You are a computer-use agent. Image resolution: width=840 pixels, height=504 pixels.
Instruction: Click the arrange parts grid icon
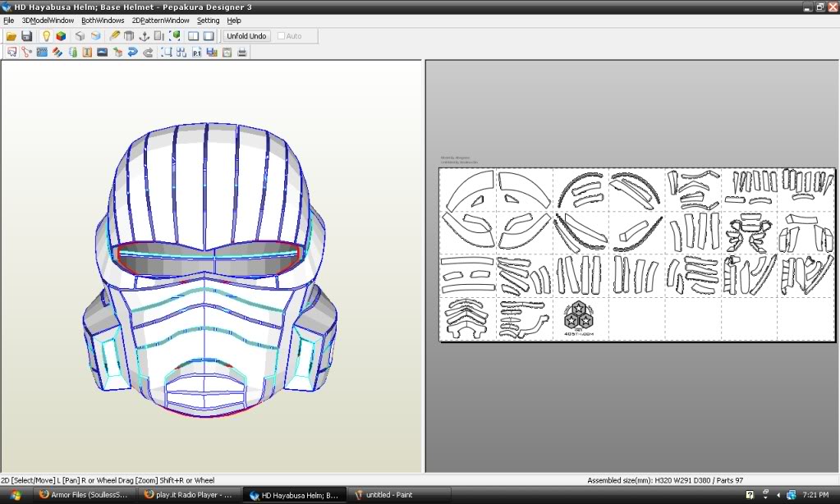(x=181, y=52)
